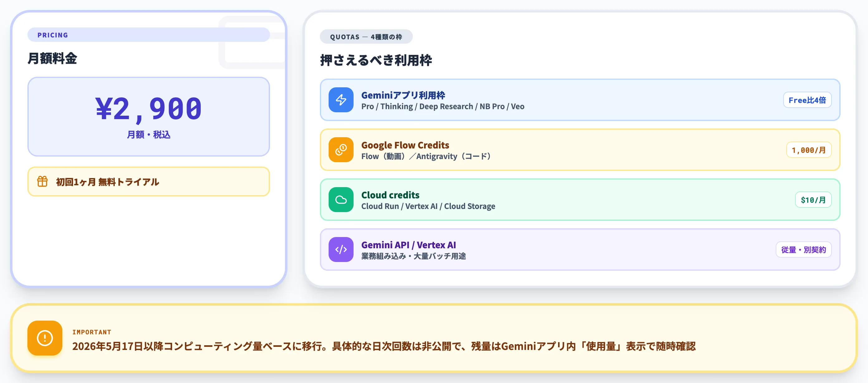868x383 pixels.
Task: Click the 月額料金 heading
Action: 52,58
